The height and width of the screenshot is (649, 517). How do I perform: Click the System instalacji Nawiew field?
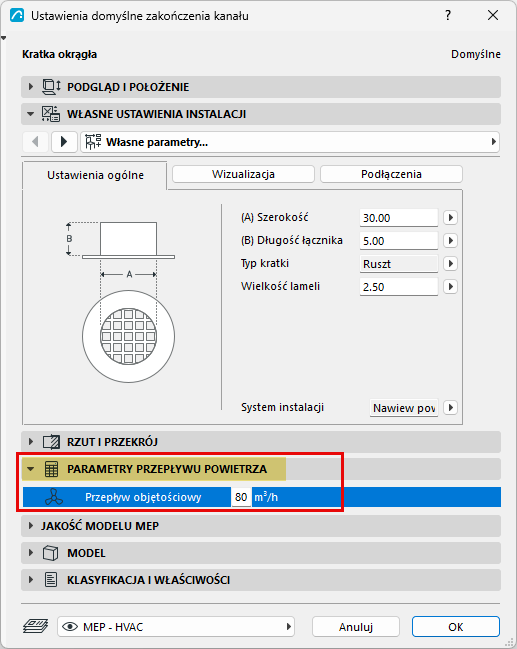(x=404, y=408)
